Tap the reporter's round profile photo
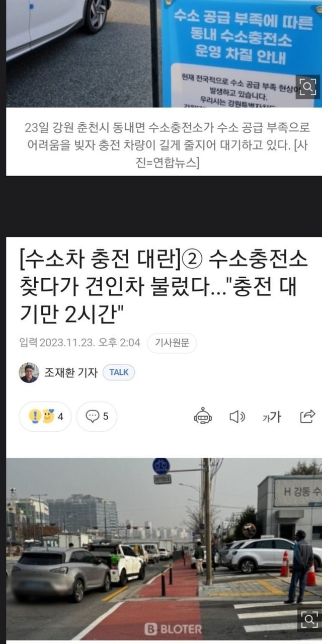322x644 pixels. [29, 373]
